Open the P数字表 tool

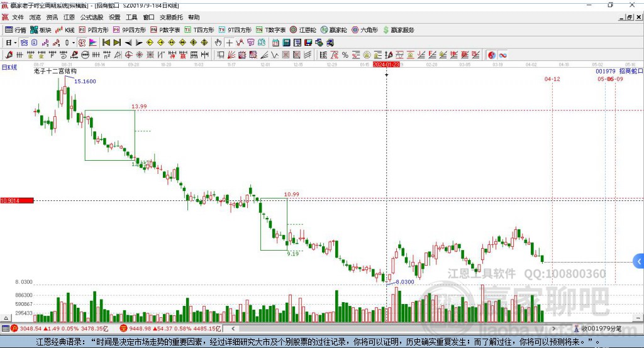click(165, 30)
